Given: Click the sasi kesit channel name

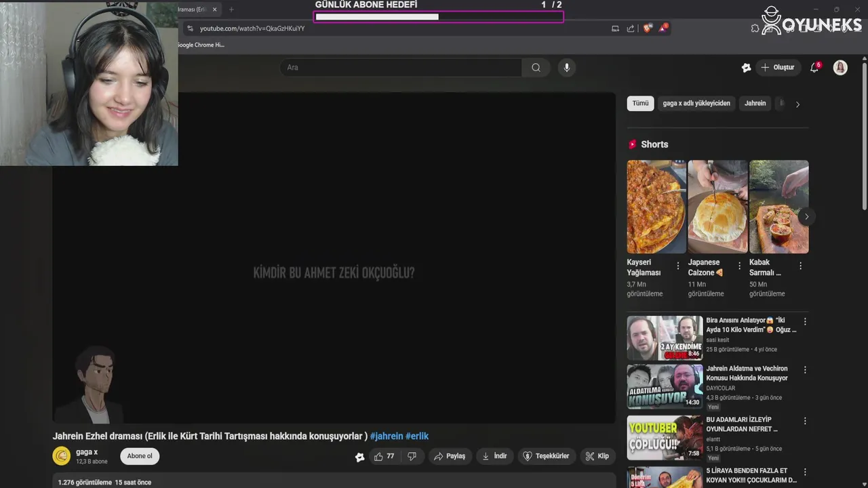Looking at the screenshot, I should (717, 340).
